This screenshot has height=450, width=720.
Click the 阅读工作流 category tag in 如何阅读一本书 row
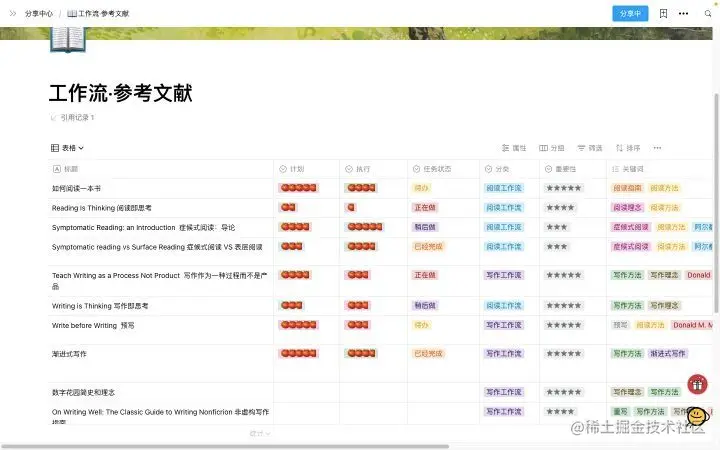(504, 188)
